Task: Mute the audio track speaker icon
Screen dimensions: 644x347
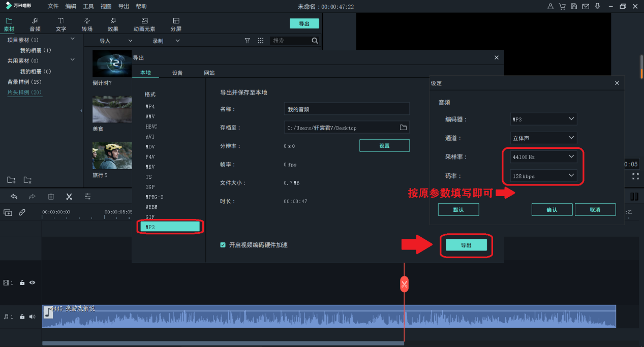Action: click(x=32, y=316)
